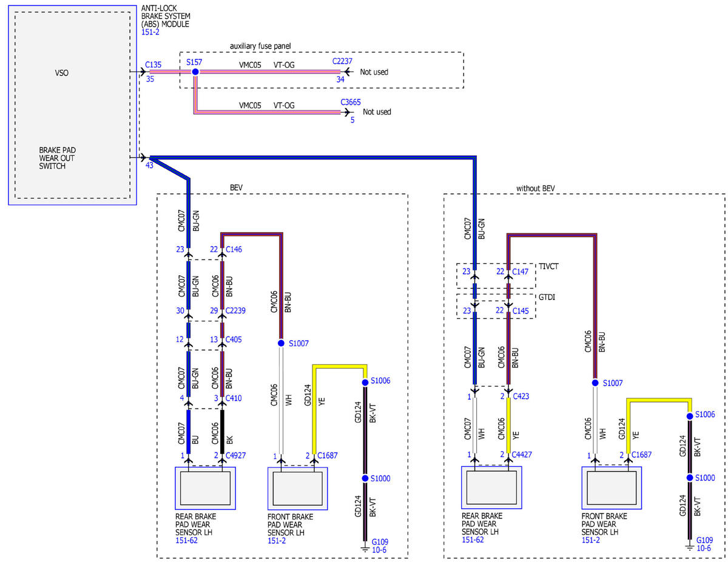This screenshot has height=562, width=728.
Task: Open connector C410 reference
Action: tap(234, 398)
